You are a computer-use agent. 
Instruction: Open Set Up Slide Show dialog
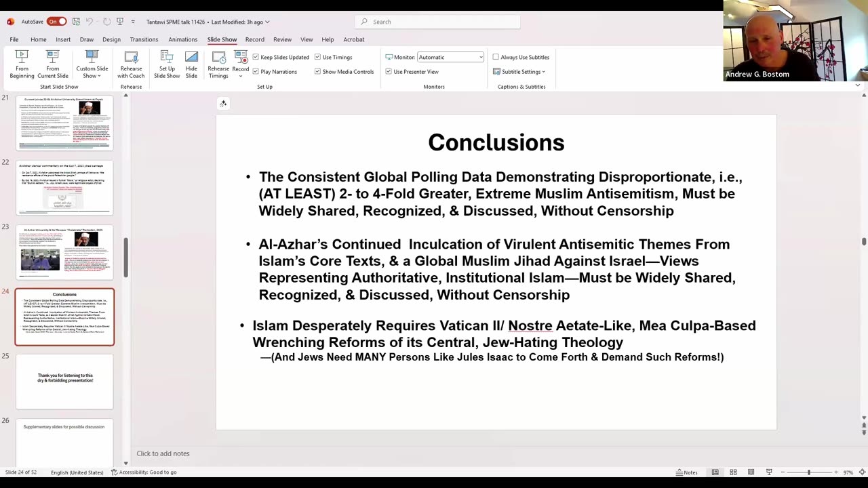pos(167,64)
